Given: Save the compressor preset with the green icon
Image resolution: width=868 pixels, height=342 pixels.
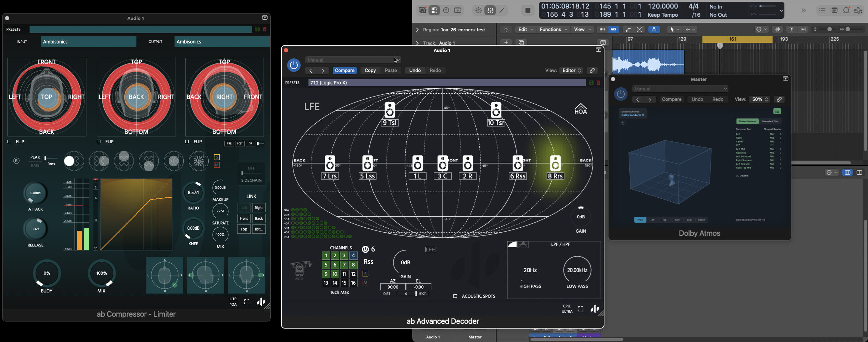Looking at the screenshot, I should coord(257,29).
